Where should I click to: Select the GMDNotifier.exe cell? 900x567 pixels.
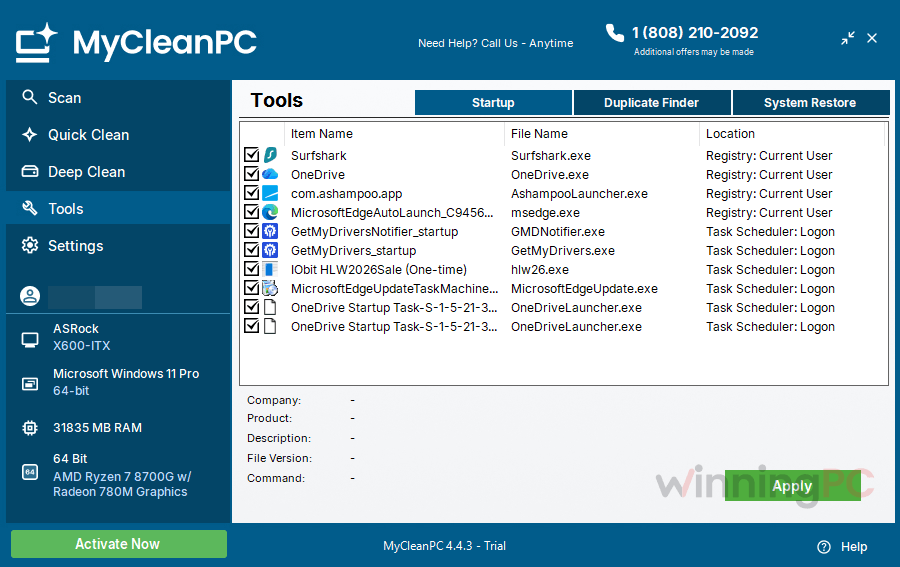(558, 232)
